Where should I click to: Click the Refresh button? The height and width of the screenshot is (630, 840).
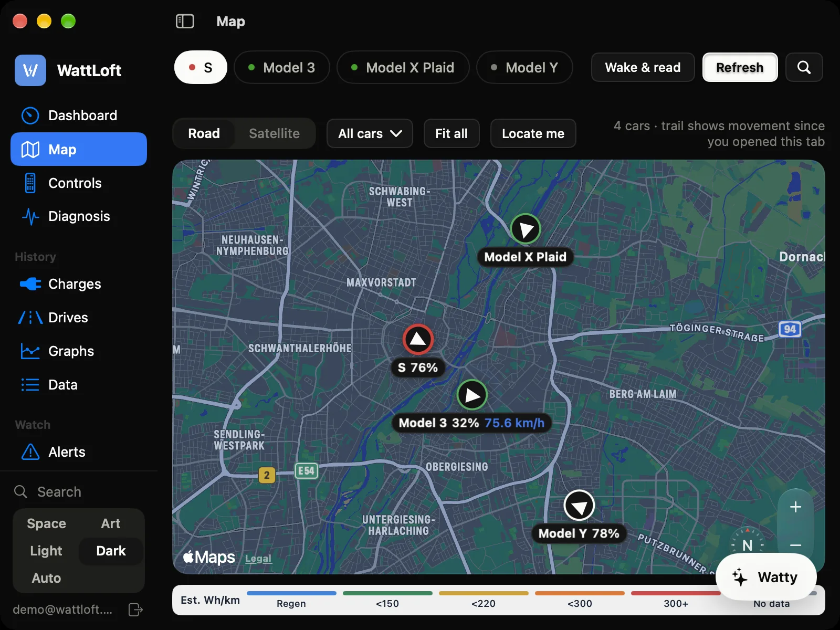pos(740,67)
